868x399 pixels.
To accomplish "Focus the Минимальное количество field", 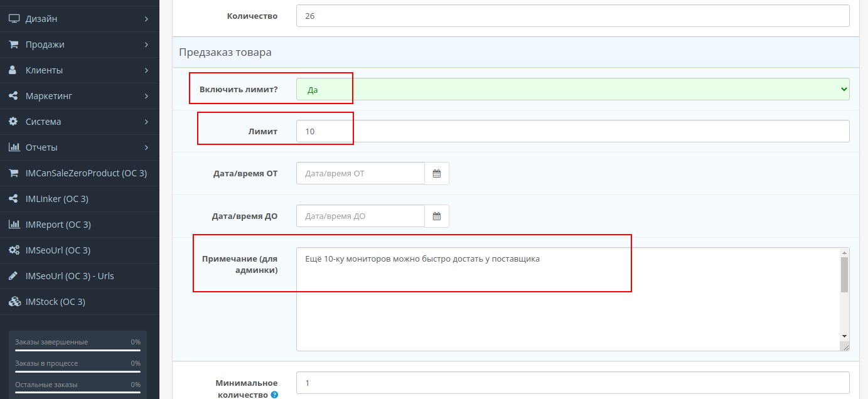I will (573, 383).
